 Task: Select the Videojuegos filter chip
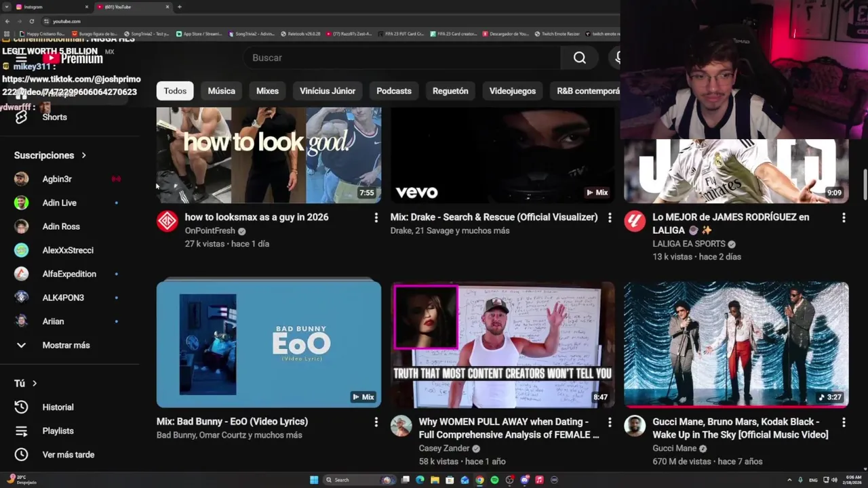[513, 91]
